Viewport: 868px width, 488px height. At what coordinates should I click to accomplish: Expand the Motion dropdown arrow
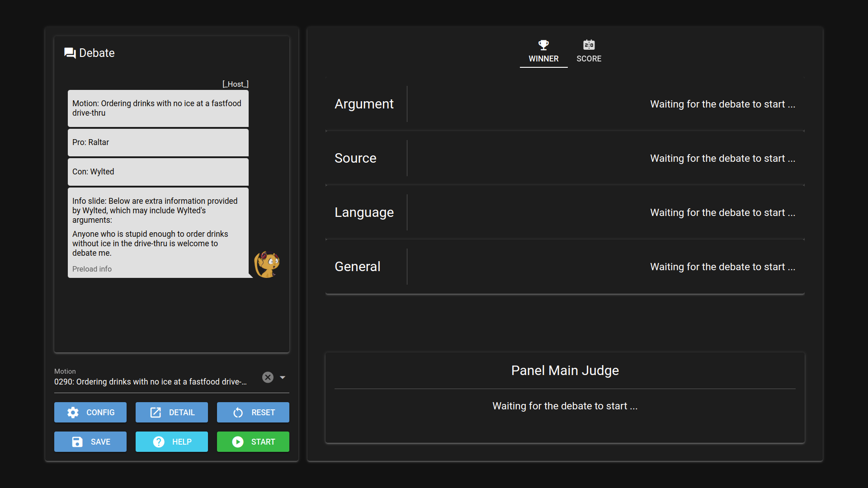[x=283, y=377]
